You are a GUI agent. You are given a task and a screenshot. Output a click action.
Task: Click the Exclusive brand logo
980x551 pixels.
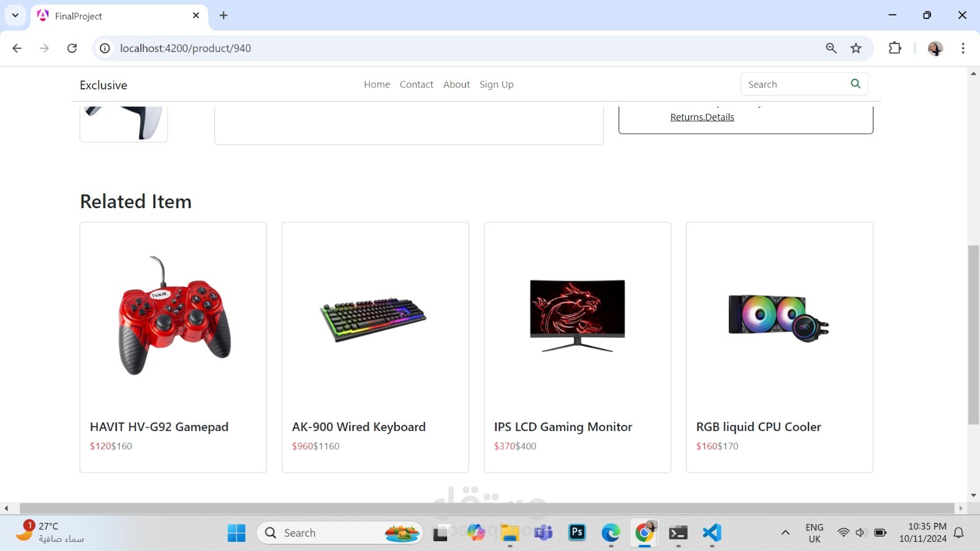(x=104, y=85)
